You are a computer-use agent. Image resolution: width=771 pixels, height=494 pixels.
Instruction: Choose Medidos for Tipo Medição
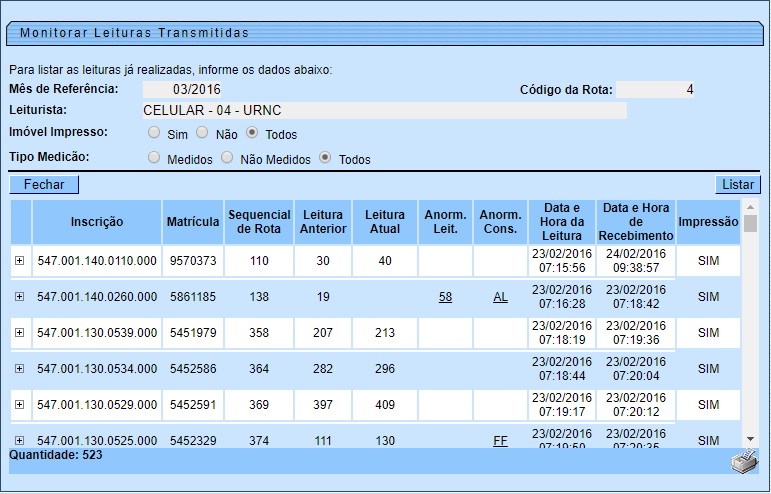(154, 158)
